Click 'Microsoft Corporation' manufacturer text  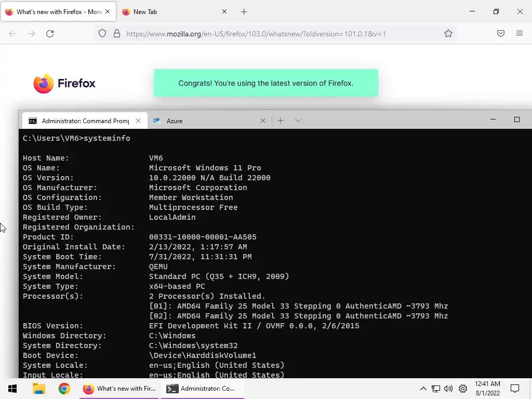coord(198,188)
